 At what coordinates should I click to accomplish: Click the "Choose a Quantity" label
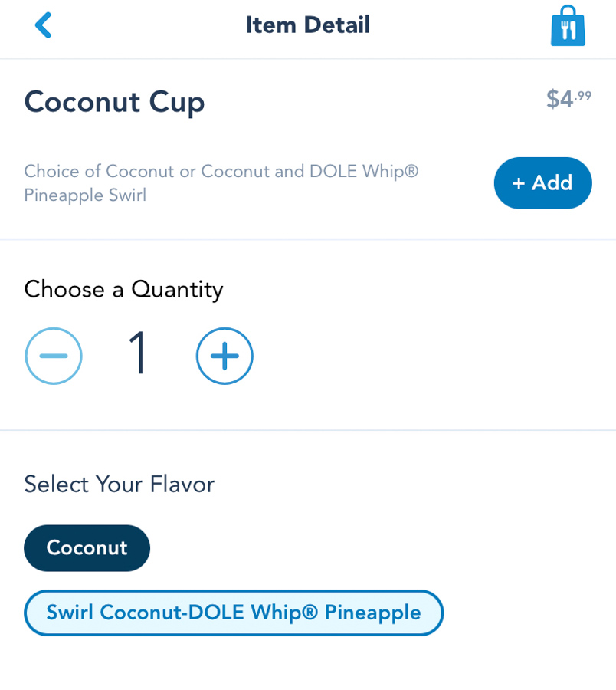point(123,289)
